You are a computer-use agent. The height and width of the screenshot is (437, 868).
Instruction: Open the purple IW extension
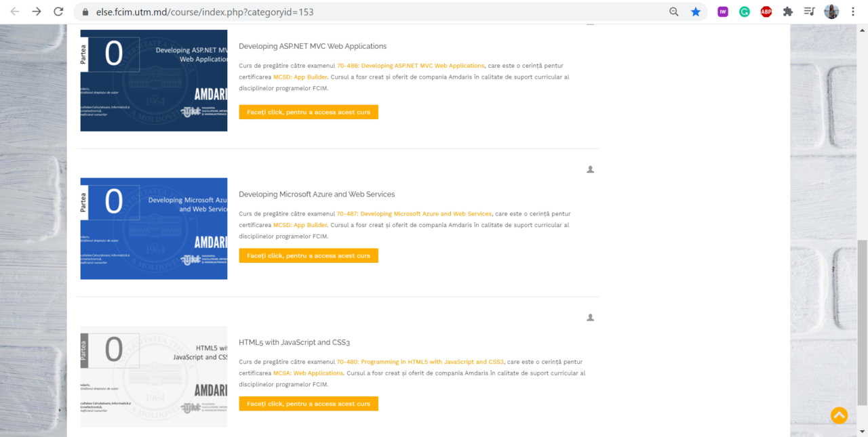[723, 12]
